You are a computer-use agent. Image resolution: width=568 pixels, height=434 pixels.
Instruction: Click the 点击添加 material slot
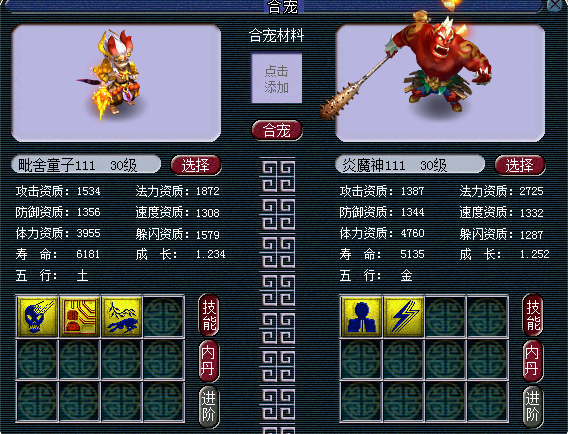[276, 78]
